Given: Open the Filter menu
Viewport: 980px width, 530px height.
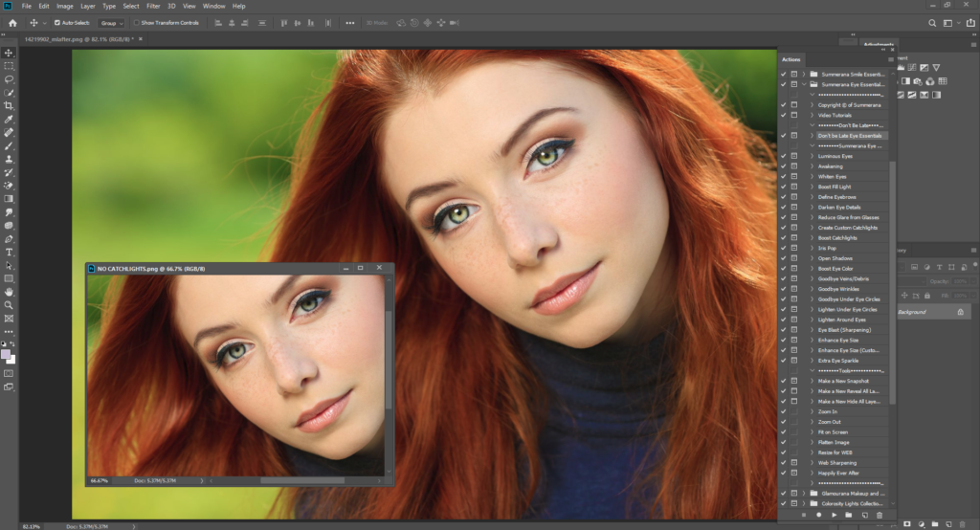Looking at the screenshot, I should click(153, 6).
